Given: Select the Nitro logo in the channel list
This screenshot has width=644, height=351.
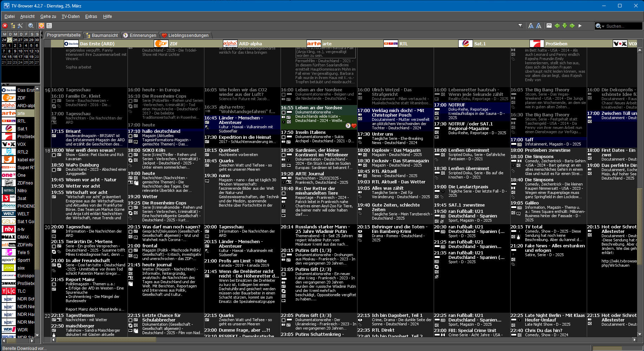Looking at the screenshot, I should 9,191.
